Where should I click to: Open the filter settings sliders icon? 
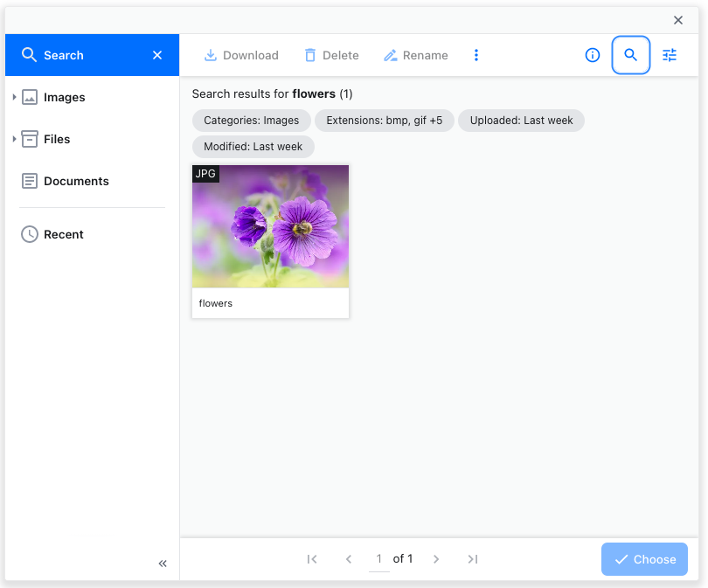coord(670,55)
